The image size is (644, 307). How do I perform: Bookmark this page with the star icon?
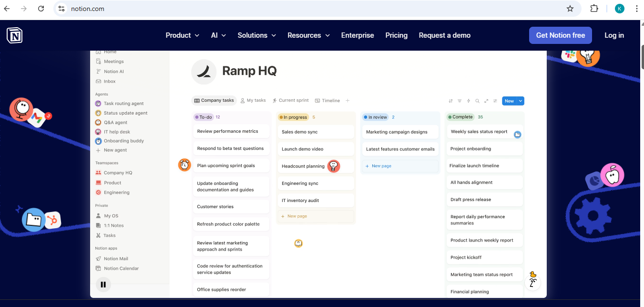click(x=570, y=9)
